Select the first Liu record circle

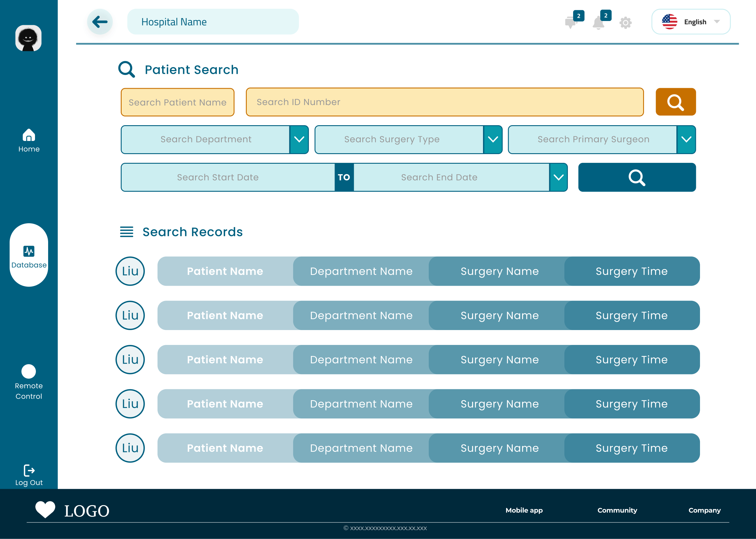[x=130, y=271]
